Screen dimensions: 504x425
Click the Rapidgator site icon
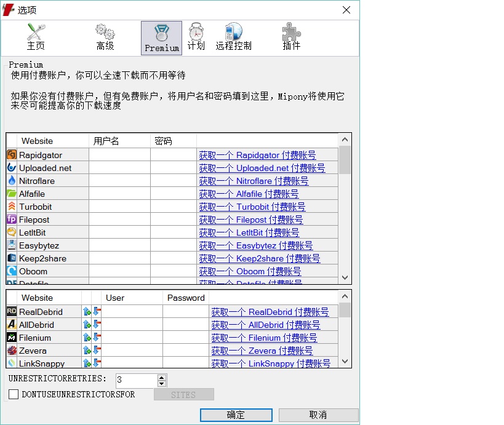12,155
